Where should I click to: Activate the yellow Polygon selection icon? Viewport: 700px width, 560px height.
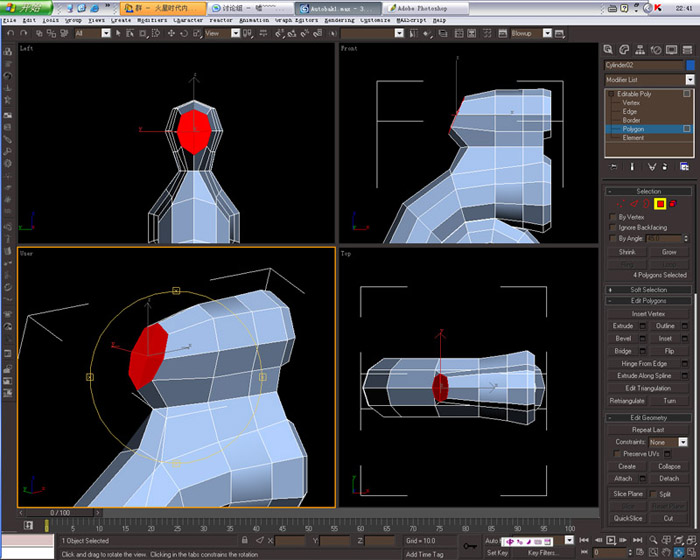click(660, 204)
